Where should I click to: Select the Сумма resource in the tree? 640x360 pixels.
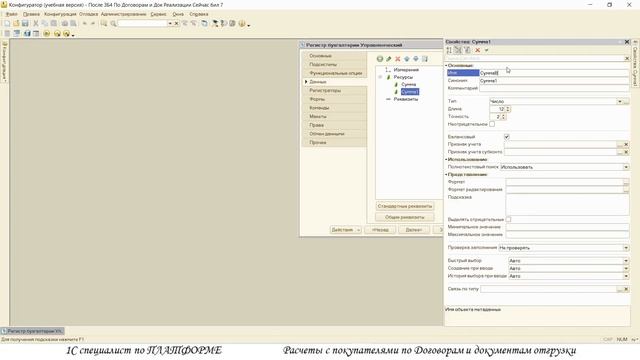pyautogui.click(x=409, y=84)
